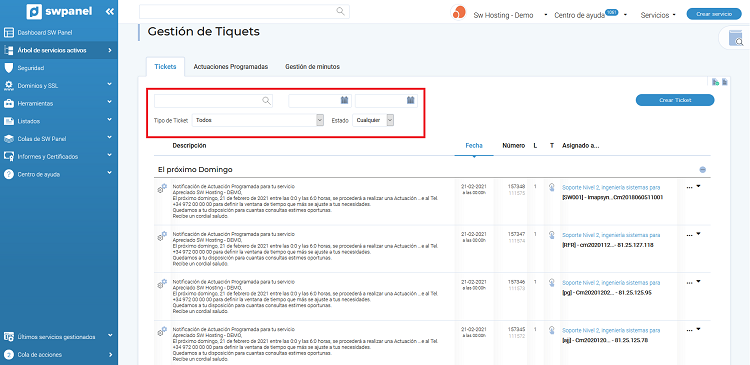This screenshot has height=365, width=750.
Task: Click the Crear Ticket button
Action: tap(675, 100)
